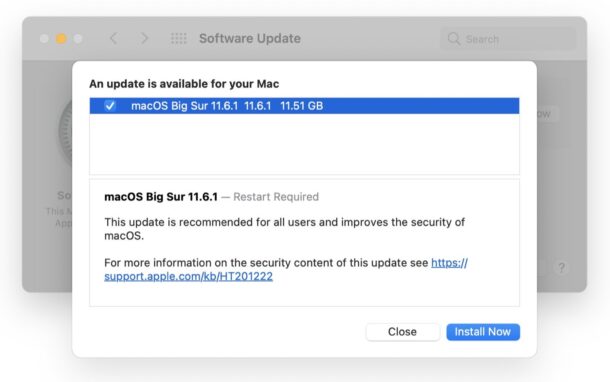Close the update dialog
610x382 pixels.
click(x=403, y=332)
